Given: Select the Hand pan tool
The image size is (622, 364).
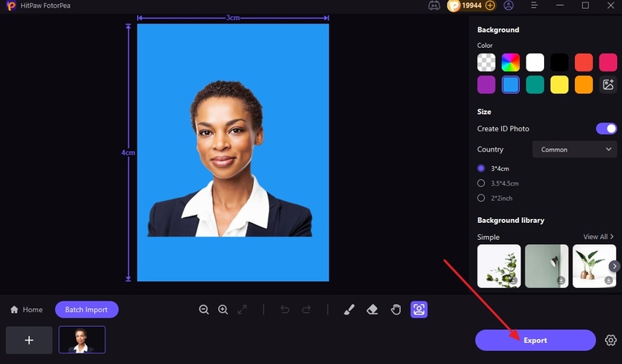Looking at the screenshot, I should coord(396,310).
